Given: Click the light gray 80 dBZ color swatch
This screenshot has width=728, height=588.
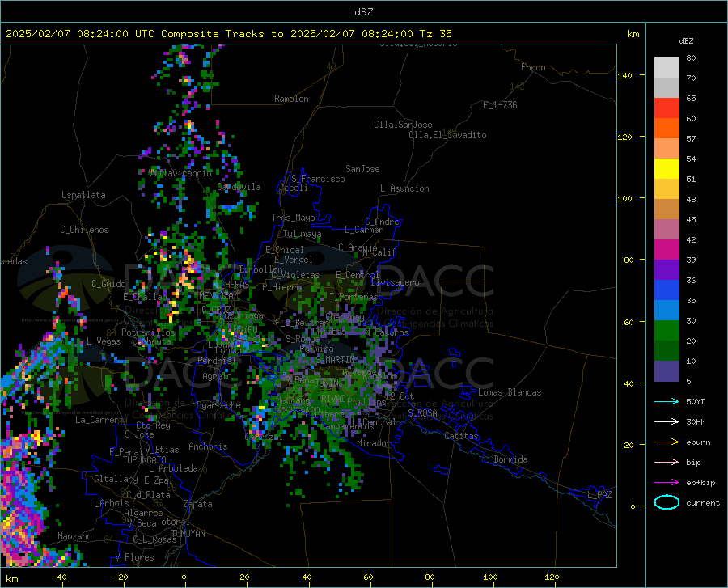Looking at the screenshot, I should tap(667, 67).
